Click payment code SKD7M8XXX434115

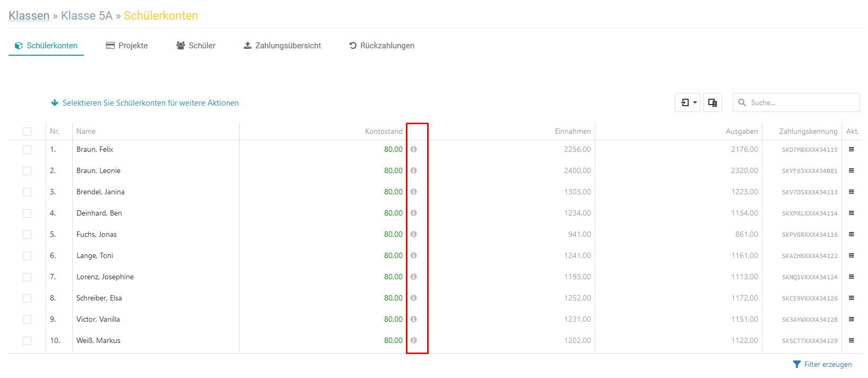pyautogui.click(x=810, y=150)
